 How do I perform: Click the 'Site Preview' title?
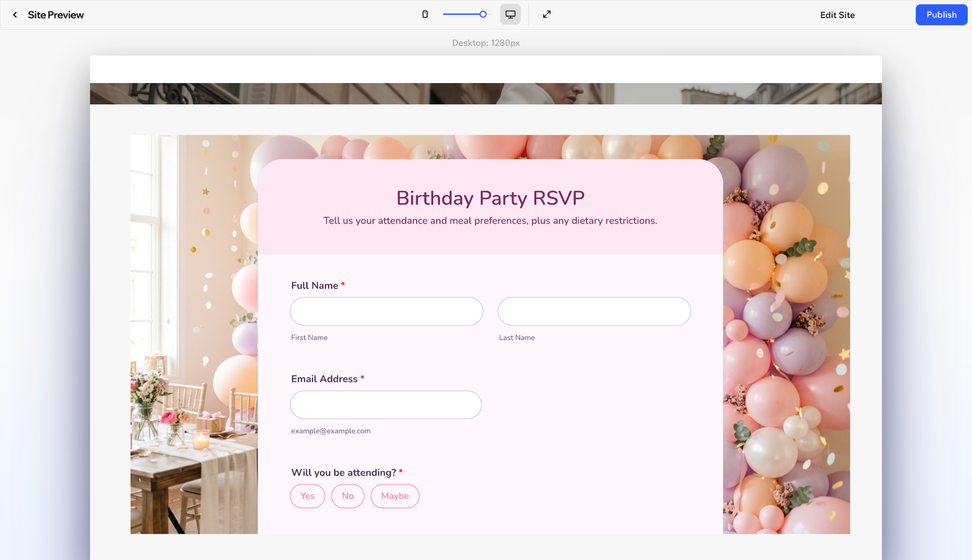pos(56,15)
